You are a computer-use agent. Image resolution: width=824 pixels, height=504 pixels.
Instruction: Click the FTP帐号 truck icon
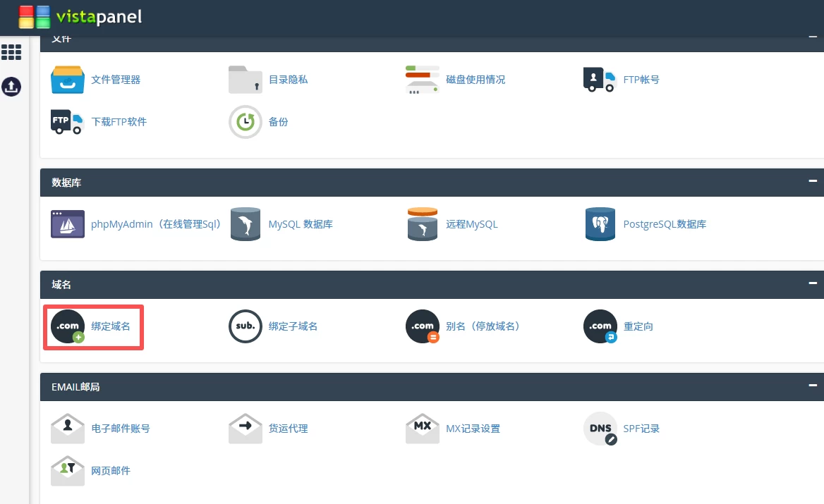pyautogui.click(x=600, y=80)
